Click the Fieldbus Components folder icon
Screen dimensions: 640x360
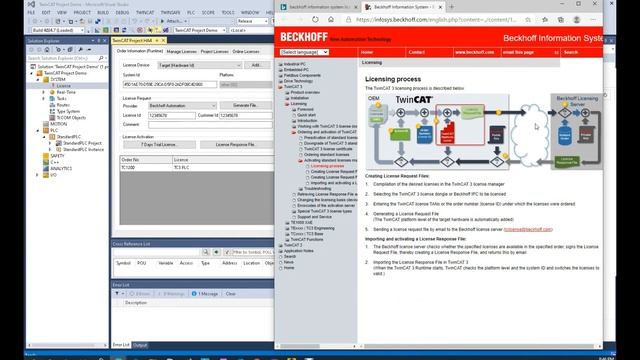(x=280, y=76)
